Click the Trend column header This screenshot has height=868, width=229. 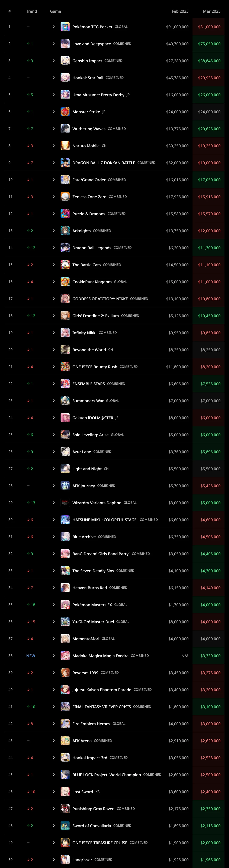(x=32, y=11)
